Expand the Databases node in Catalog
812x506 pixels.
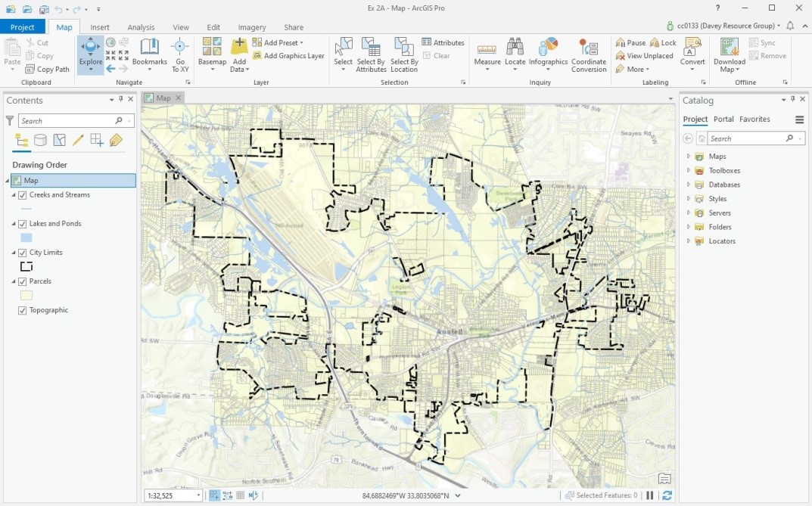click(x=689, y=185)
